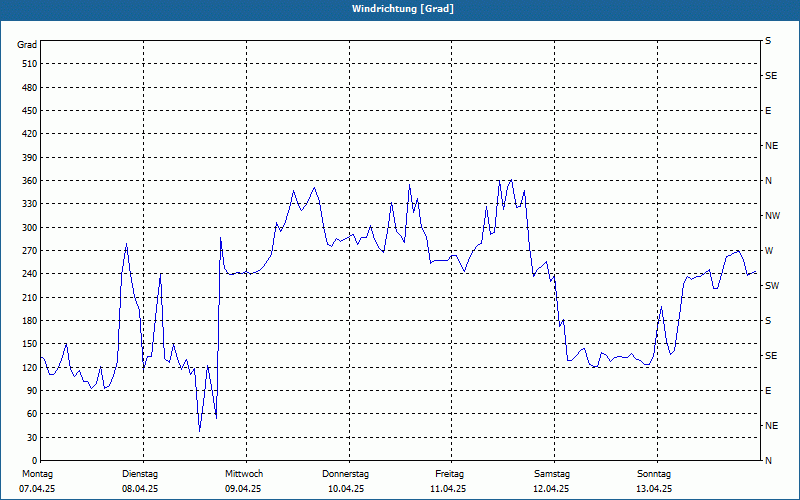
Task: Click the 270 value on the left axis
Action: pyautogui.click(x=30, y=251)
